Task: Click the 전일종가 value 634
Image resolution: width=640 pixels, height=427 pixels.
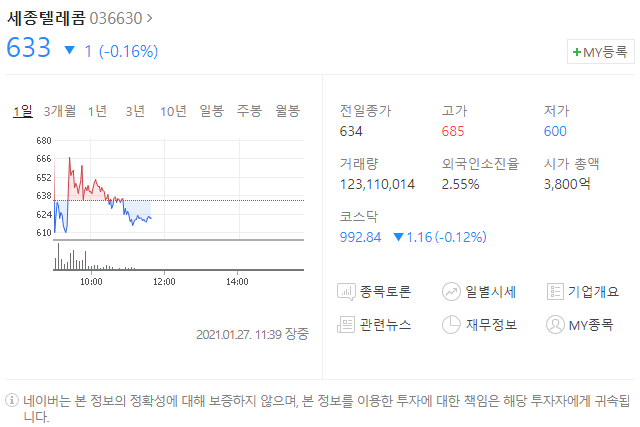Action: pyautogui.click(x=351, y=131)
